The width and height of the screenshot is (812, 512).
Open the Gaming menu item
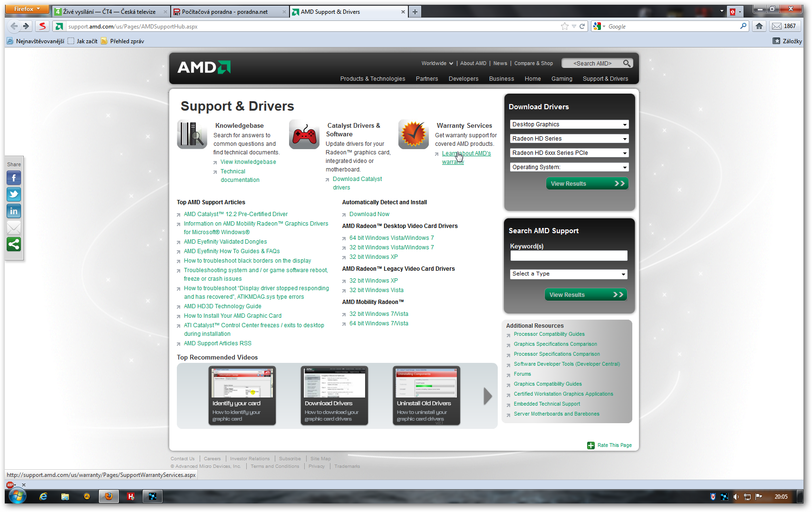click(x=562, y=79)
